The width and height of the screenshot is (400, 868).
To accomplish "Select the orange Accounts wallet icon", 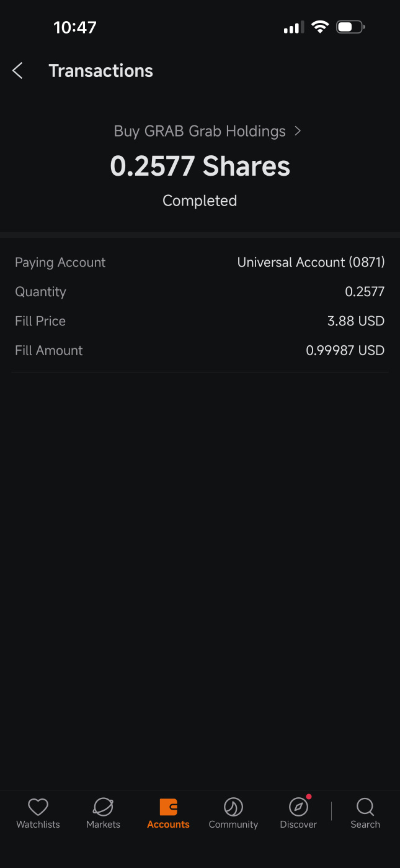I will 169,807.
